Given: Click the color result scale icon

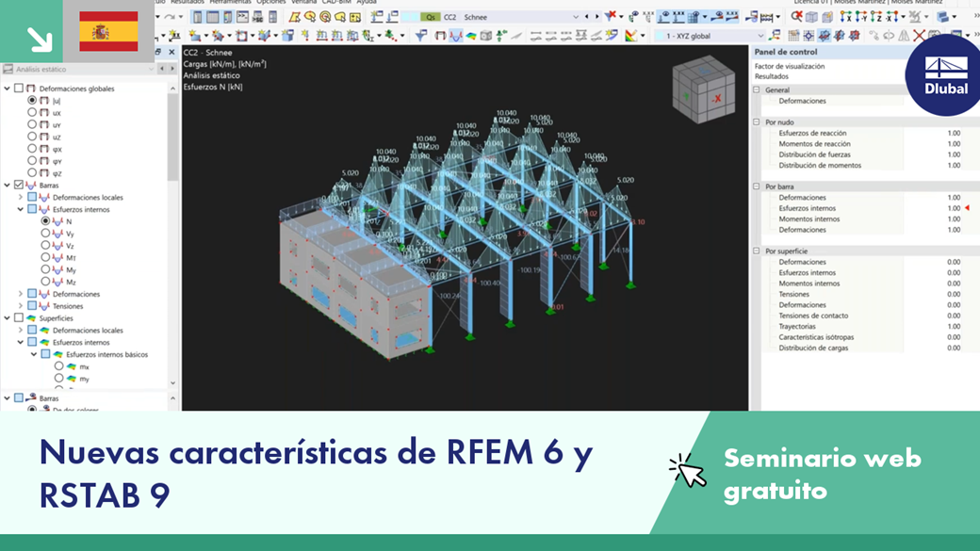Looking at the screenshot, I should pyautogui.click(x=630, y=36).
